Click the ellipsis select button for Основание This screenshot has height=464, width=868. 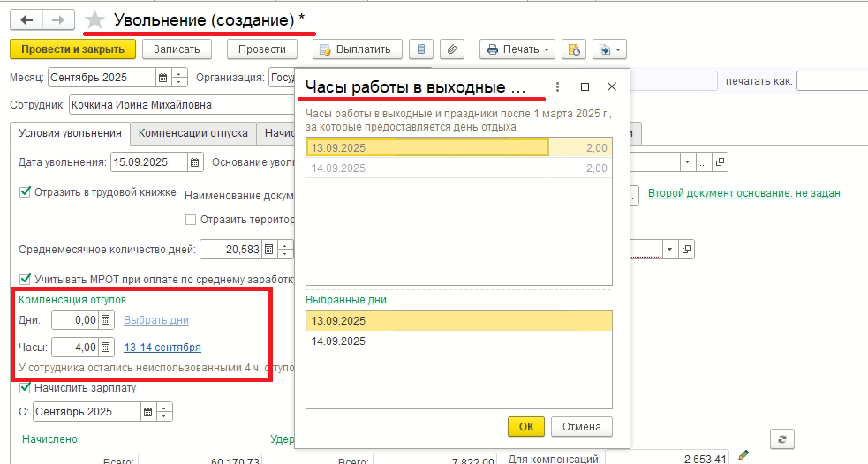tap(704, 162)
